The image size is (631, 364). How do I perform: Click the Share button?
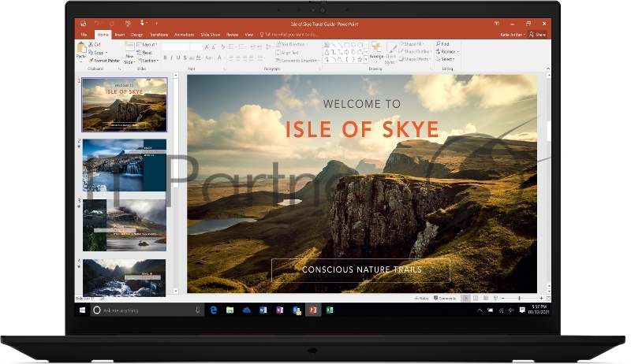pyautogui.click(x=538, y=35)
